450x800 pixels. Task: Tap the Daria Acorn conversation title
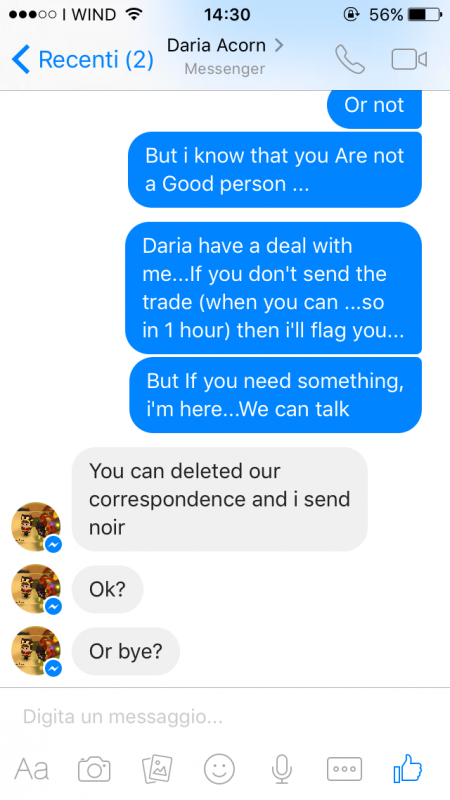click(x=216, y=45)
